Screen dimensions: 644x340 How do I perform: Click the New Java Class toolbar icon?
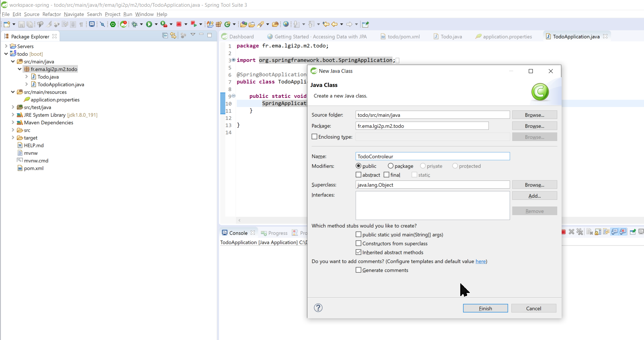click(x=227, y=24)
